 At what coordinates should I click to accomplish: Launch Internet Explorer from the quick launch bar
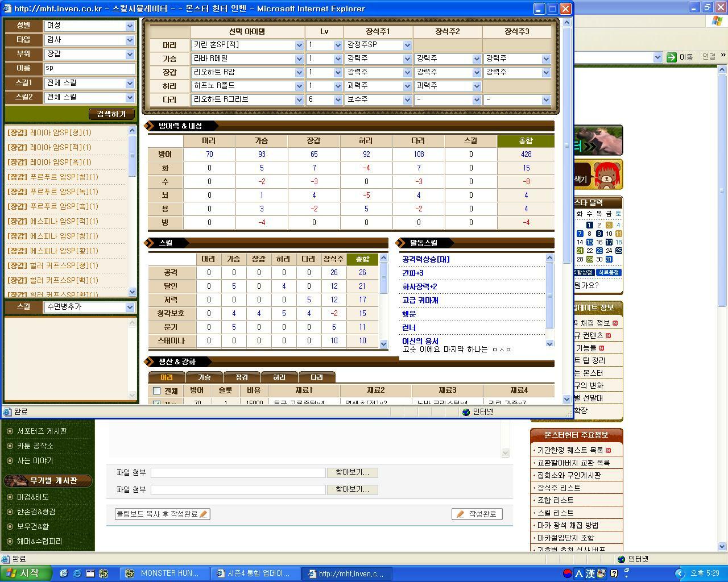point(77,573)
